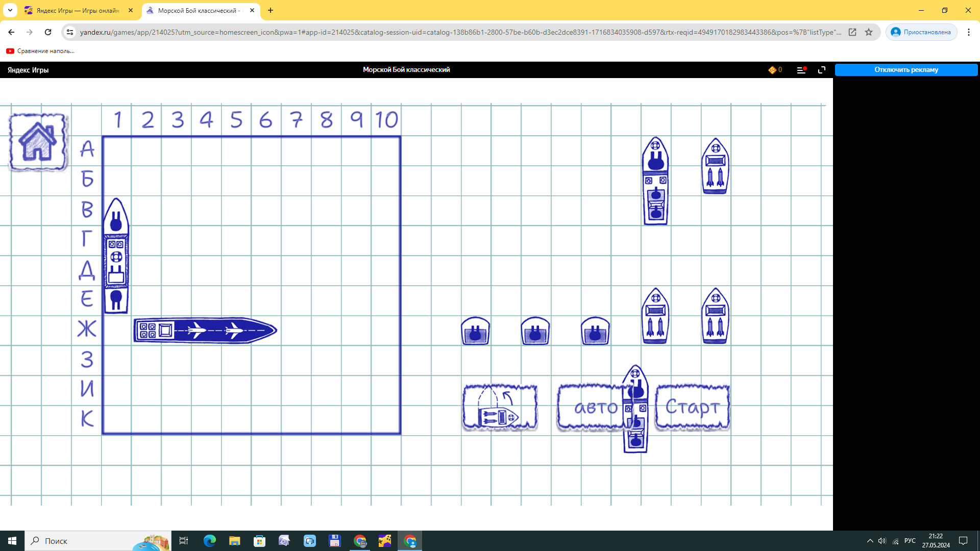Select the first single-deck boat
Screen dimensions: 980x551
coord(475,331)
